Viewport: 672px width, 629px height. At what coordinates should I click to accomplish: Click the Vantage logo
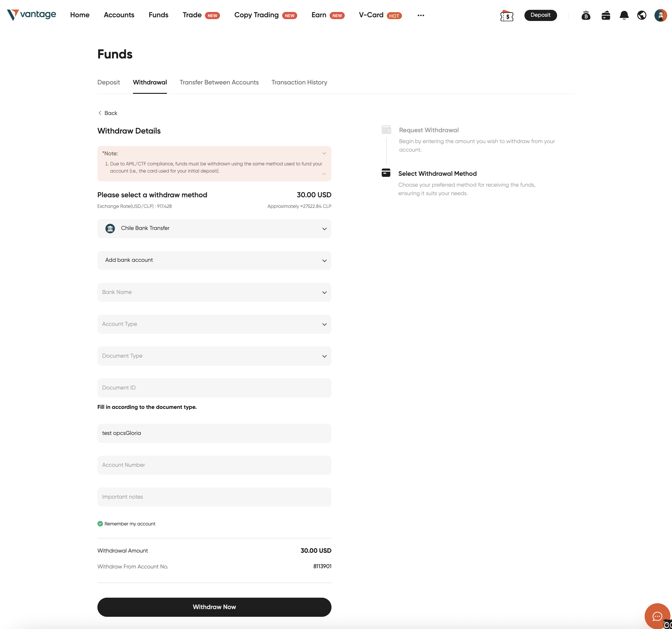point(31,15)
